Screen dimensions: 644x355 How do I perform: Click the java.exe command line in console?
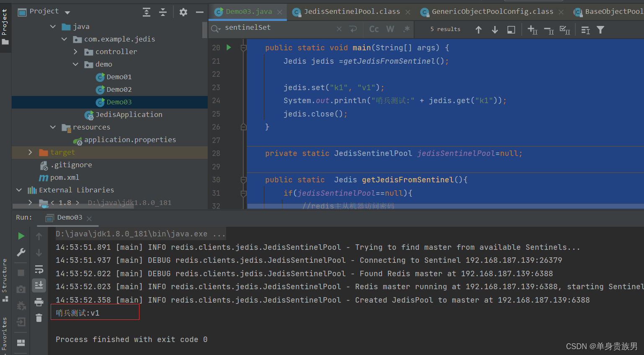(141, 234)
